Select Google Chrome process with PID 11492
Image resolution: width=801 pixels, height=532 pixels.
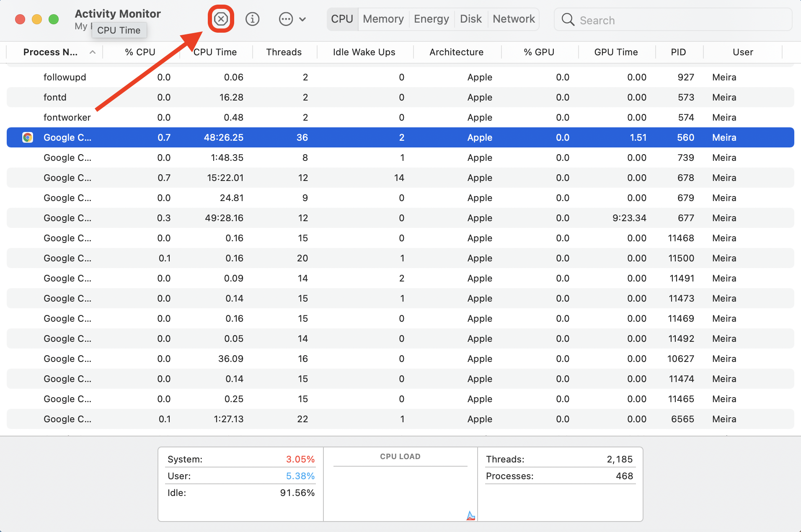click(x=400, y=338)
